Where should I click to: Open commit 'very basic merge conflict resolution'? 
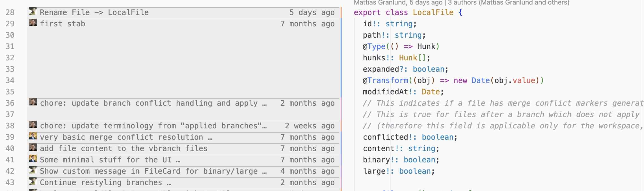(126, 137)
